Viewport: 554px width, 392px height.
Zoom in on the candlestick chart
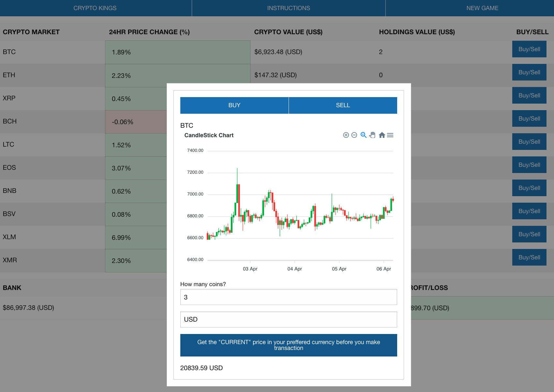[346, 135]
